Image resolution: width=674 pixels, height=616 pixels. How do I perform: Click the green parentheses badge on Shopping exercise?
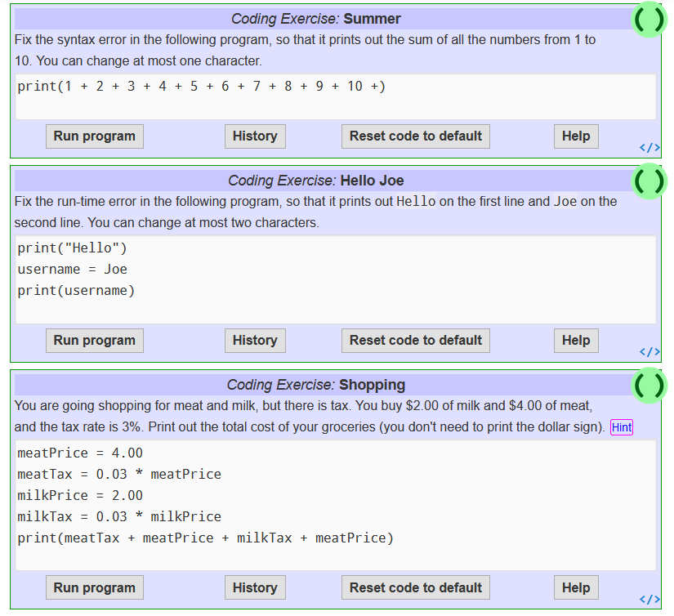[649, 385]
